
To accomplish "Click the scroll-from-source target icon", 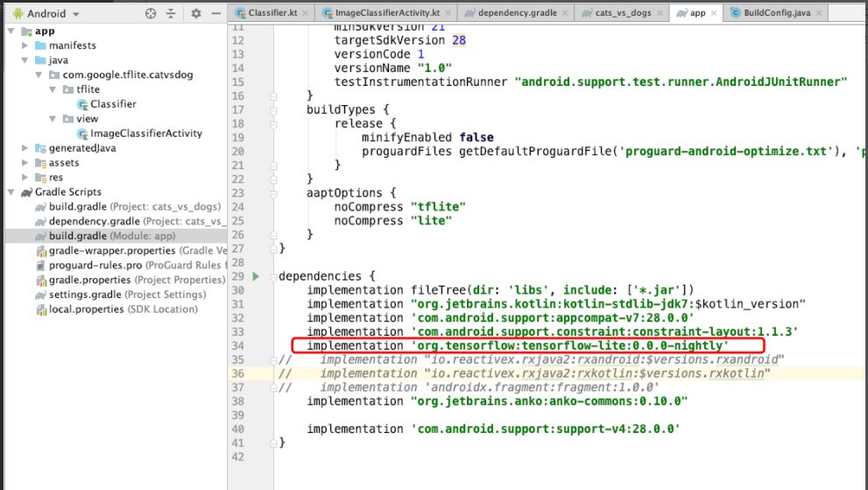I will 151,13.
